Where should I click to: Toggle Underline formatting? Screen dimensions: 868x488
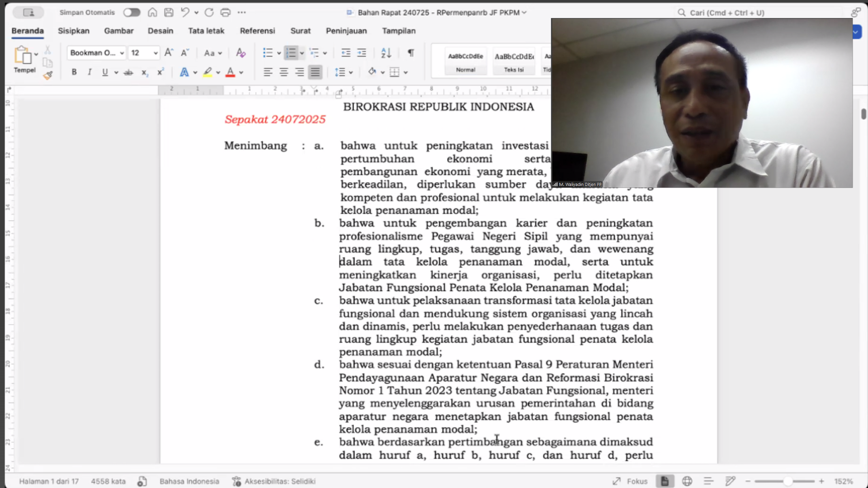105,72
